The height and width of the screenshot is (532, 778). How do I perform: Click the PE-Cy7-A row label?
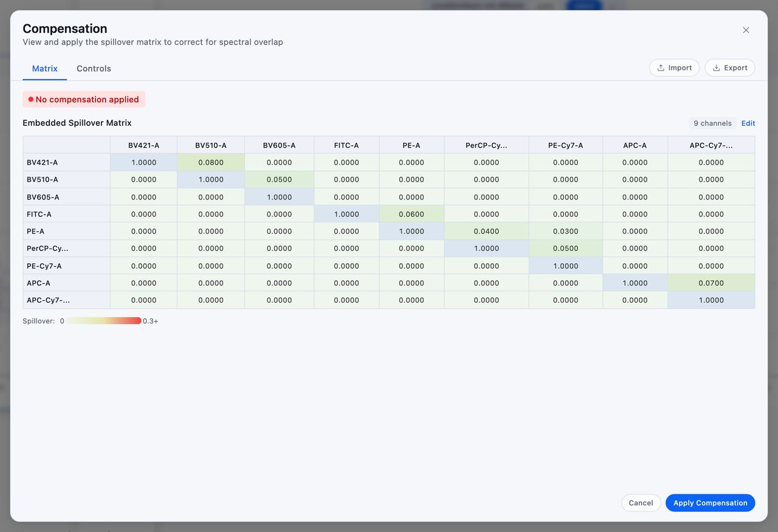[67, 266]
